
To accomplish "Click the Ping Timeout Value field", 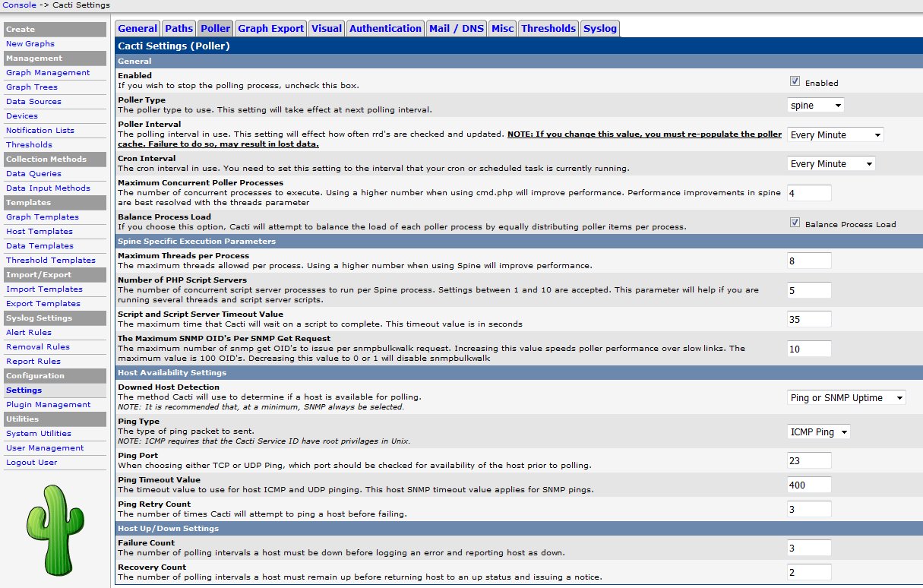I will [809, 485].
